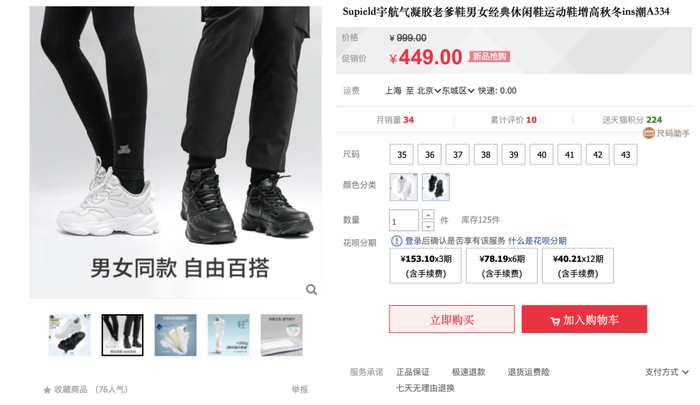Click 立即购买 buy now button

(452, 319)
